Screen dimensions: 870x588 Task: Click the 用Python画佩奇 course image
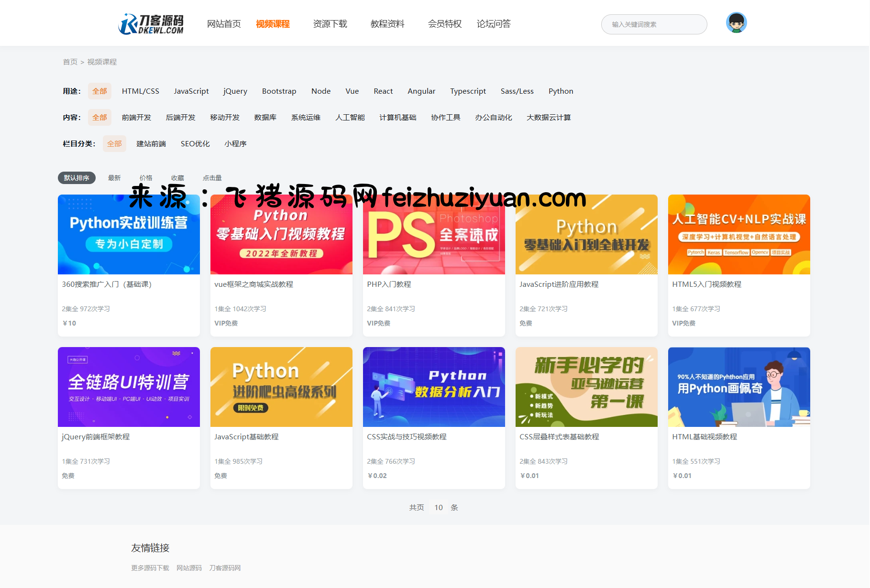pyautogui.click(x=738, y=387)
